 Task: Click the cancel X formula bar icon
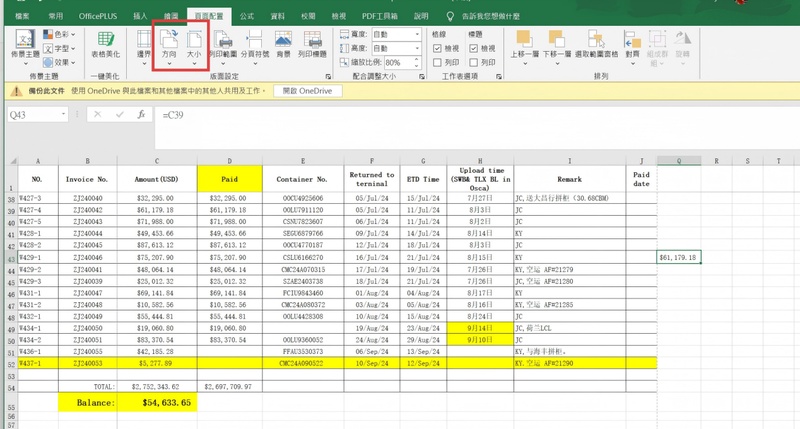tap(97, 115)
